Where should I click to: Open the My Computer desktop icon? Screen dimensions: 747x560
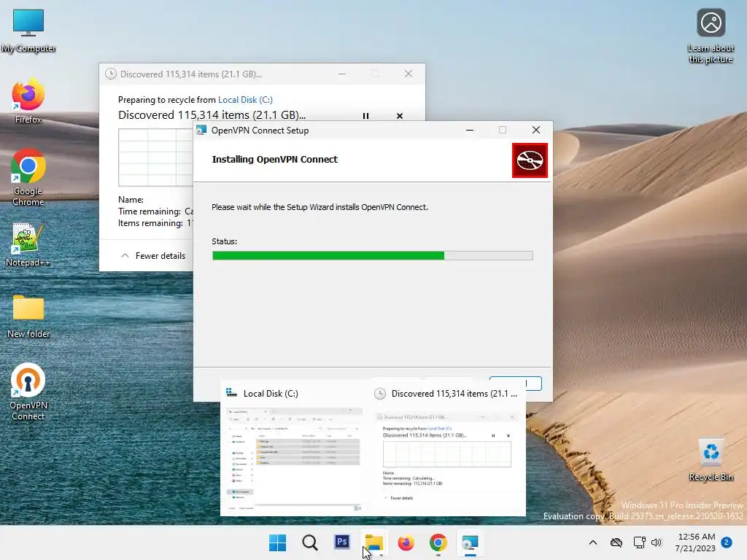28,31
